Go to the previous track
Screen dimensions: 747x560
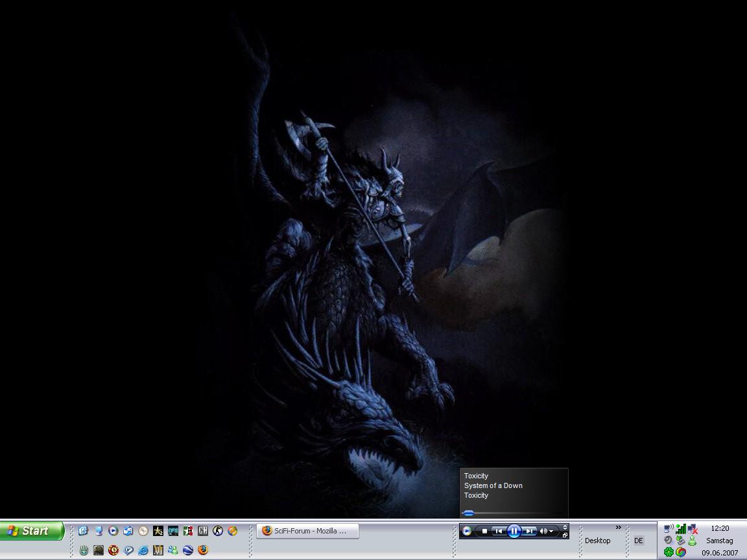coord(498,531)
